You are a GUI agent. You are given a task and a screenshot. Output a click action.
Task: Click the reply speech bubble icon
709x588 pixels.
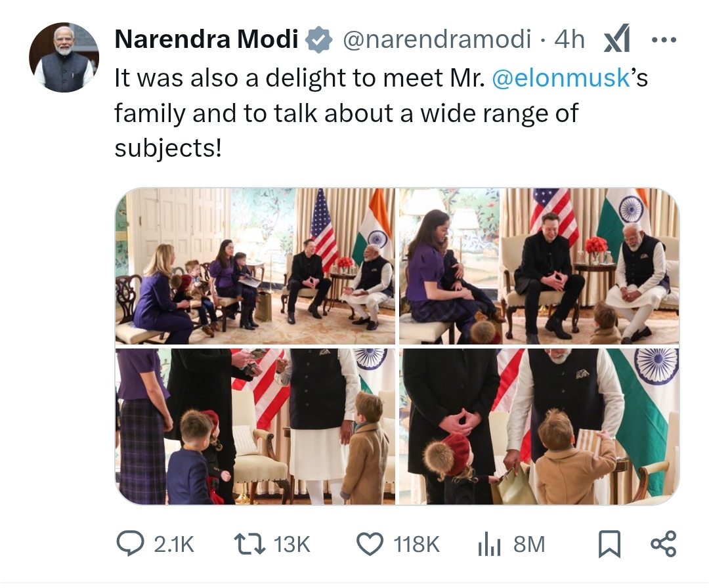coord(130,544)
